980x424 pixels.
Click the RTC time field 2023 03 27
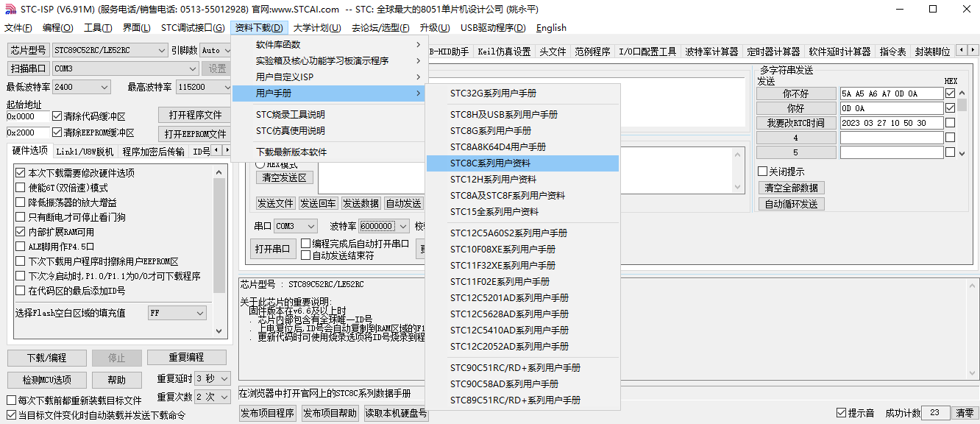(x=892, y=123)
